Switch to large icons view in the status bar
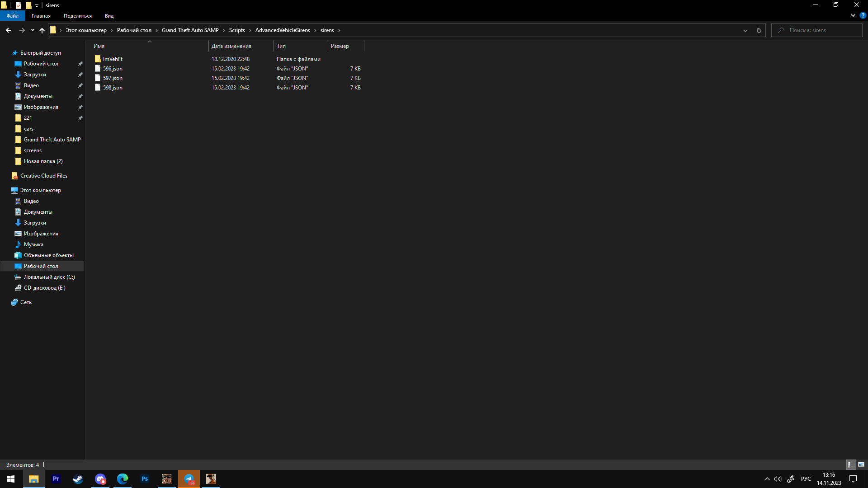This screenshot has width=868, height=488. click(861, 465)
